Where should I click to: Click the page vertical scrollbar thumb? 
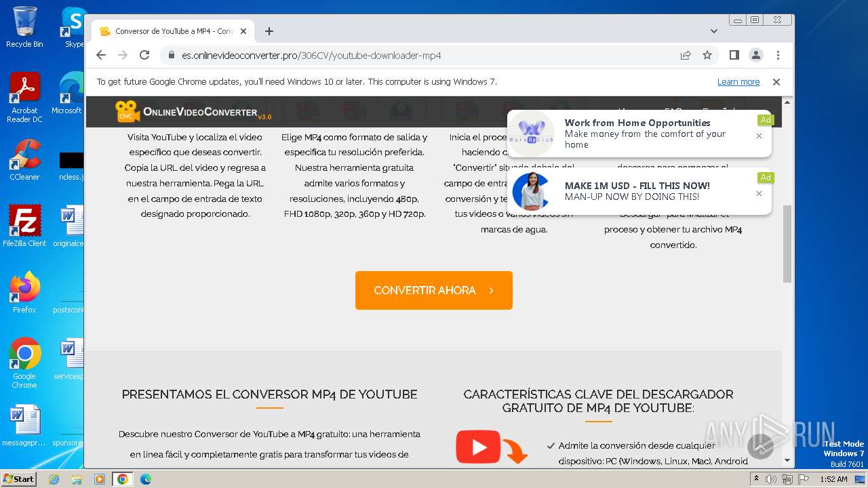coord(787,244)
